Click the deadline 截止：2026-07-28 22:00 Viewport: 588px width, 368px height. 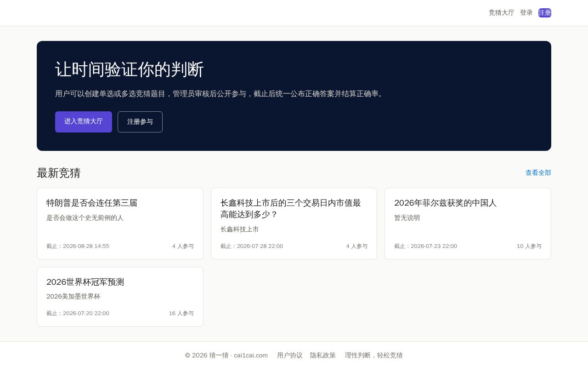(x=252, y=246)
